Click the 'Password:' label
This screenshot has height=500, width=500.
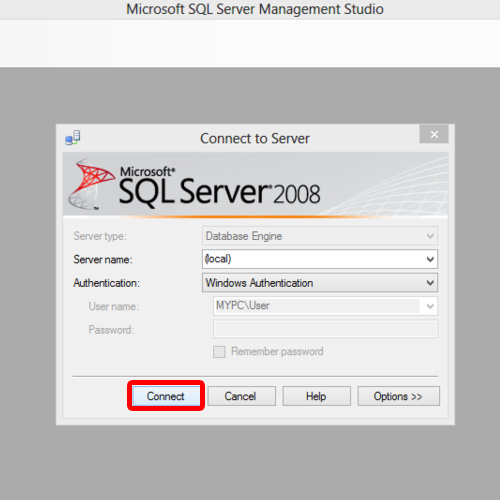click(111, 330)
